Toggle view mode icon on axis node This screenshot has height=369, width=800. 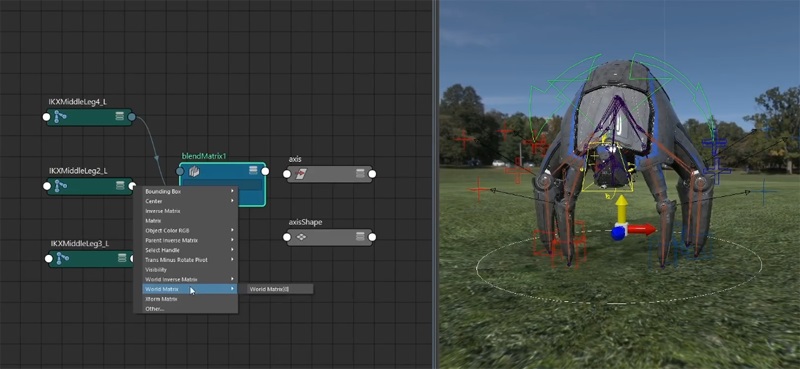coord(360,174)
